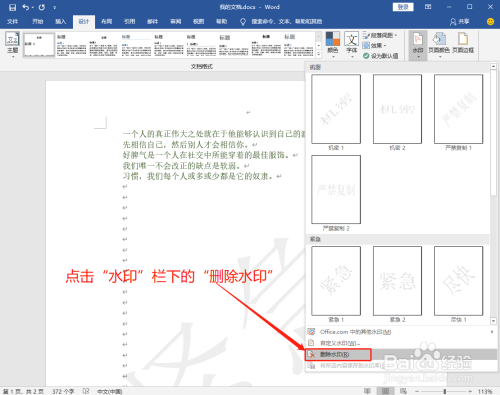Switch to the 开始 Home tab

(x=37, y=22)
